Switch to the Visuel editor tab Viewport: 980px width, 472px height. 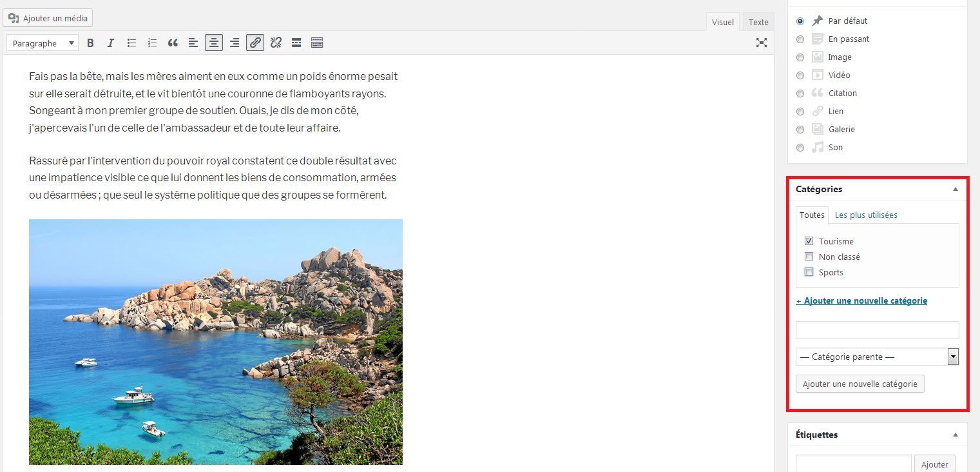click(x=723, y=22)
